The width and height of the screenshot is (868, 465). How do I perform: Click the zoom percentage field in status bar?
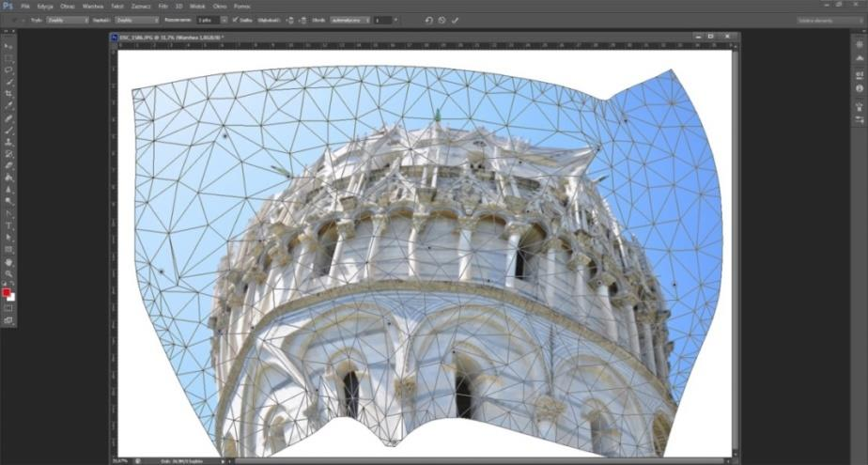[120, 460]
